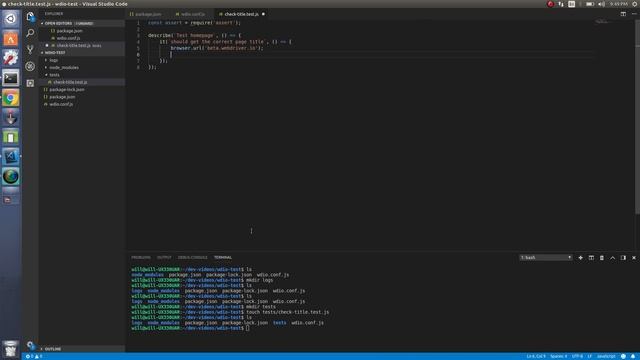640x360 pixels.
Task: Launch Ubuntu Software from the dock
Action: click(11, 38)
